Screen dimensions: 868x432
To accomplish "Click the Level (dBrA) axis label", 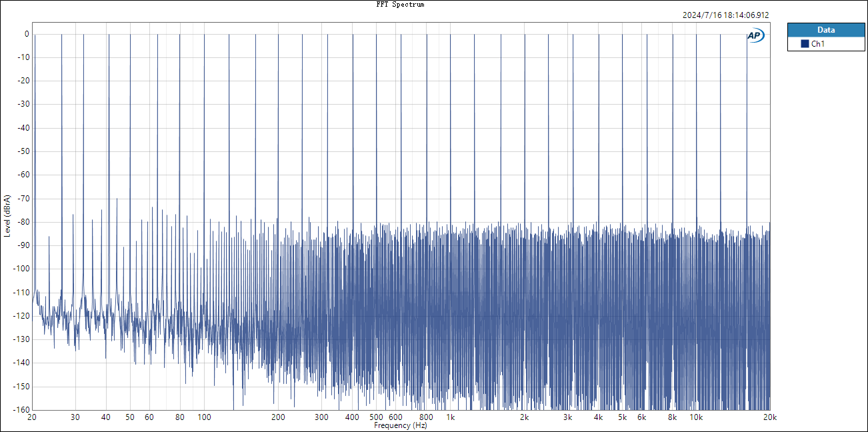I will (x=7, y=216).
